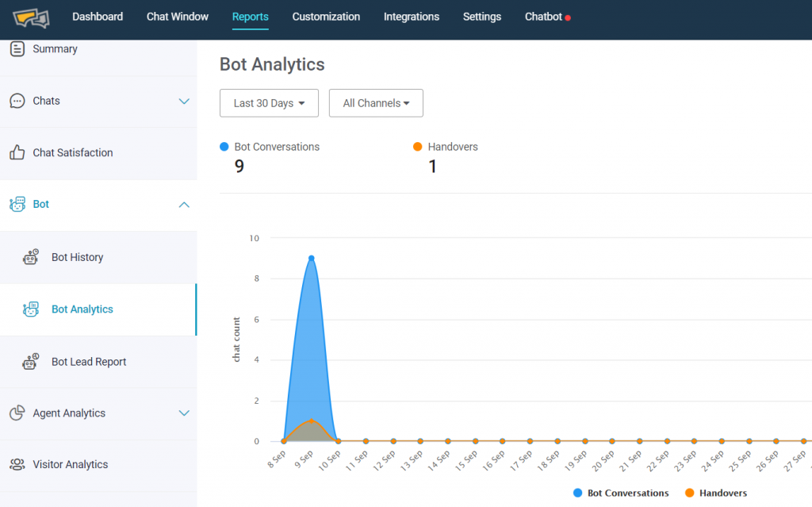This screenshot has height=507, width=812.
Task: Open the All Channels filter dropdown
Action: [376, 103]
